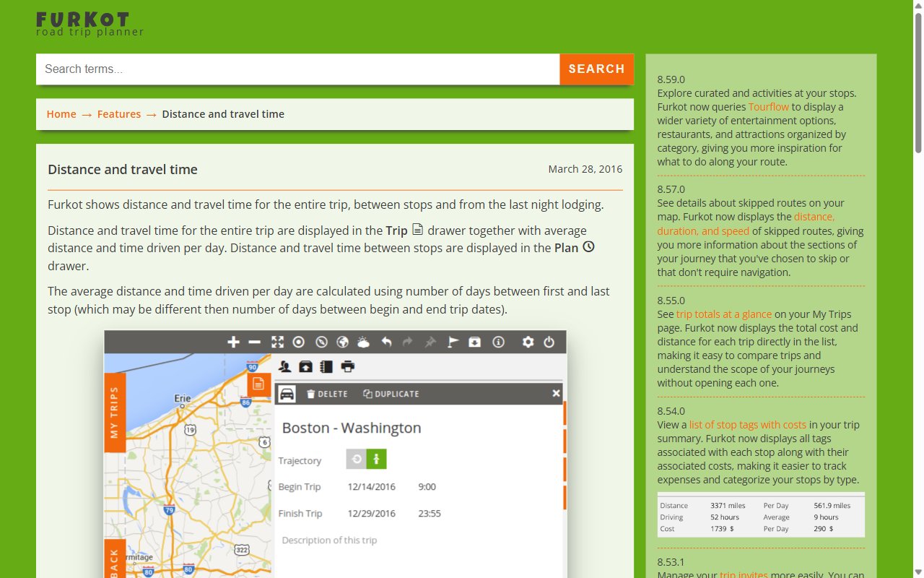Screen dimensions: 924x578
Task: Open the Features breadcrumb link
Action: pyautogui.click(x=119, y=114)
